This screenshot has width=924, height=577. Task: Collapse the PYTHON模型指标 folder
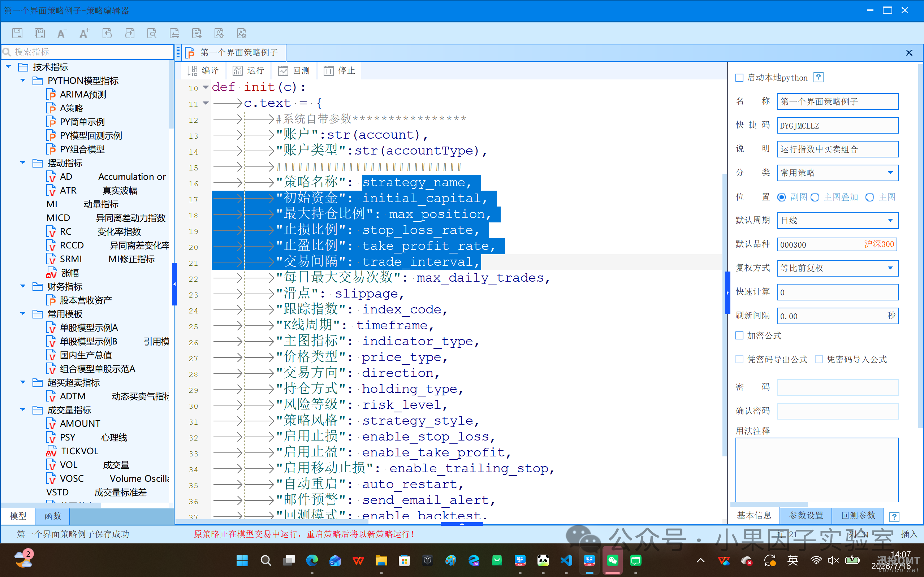click(22, 81)
